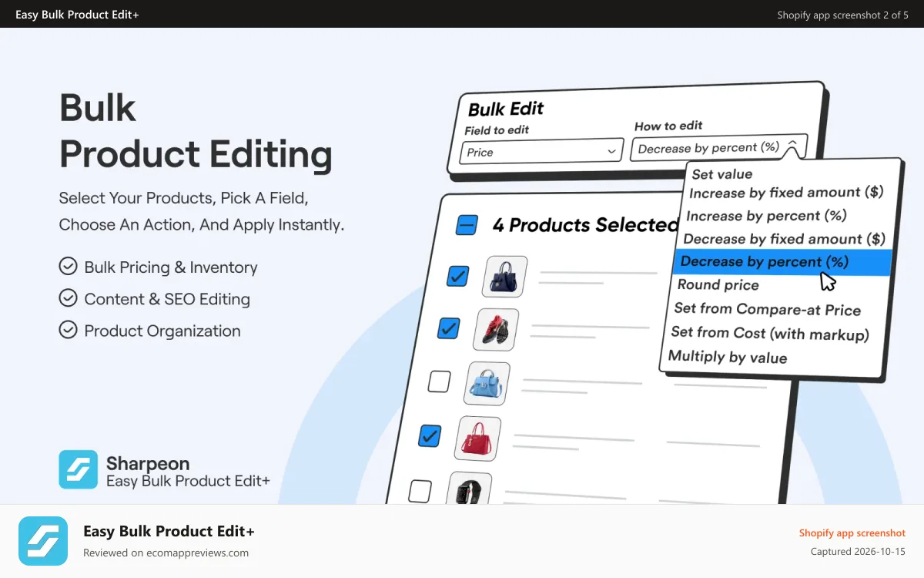Click the Sharpeon brand name
The height and width of the screenshot is (578, 924).
click(148, 463)
